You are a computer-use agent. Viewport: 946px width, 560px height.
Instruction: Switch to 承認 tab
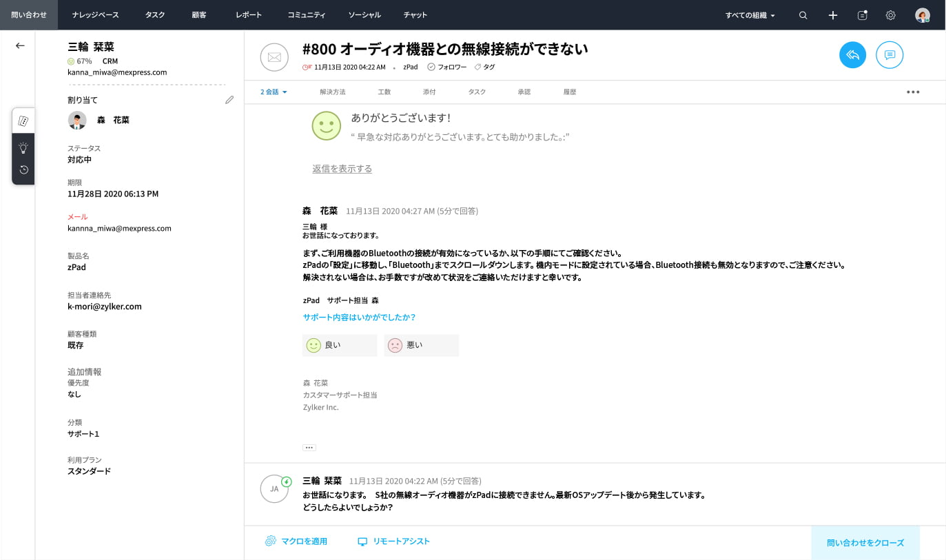[524, 92]
